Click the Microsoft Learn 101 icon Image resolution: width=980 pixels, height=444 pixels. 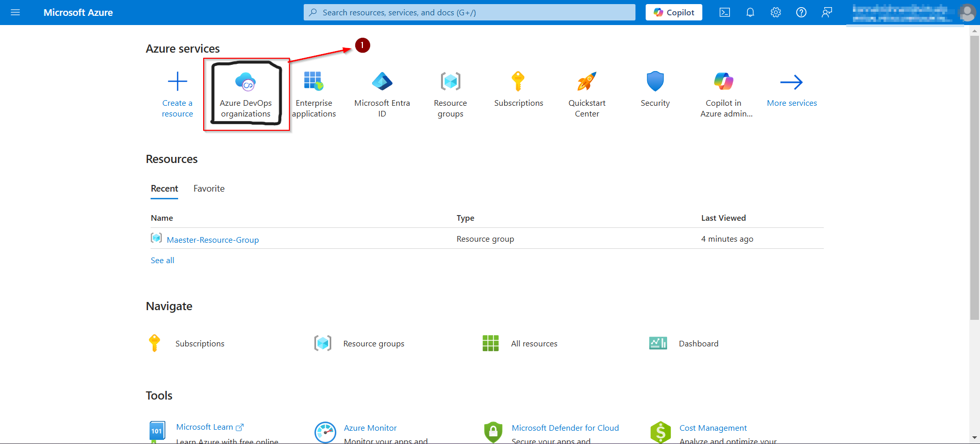(x=157, y=432)
